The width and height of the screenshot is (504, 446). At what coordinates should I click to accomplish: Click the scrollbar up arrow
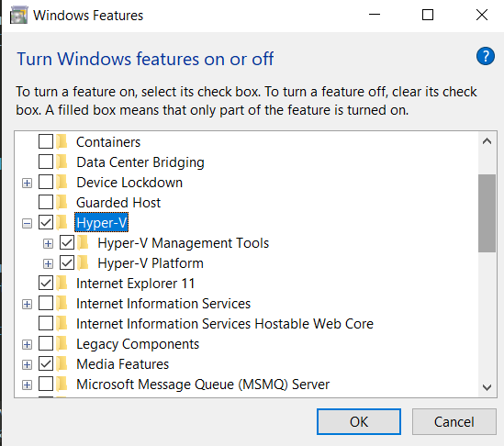point(487,141)
